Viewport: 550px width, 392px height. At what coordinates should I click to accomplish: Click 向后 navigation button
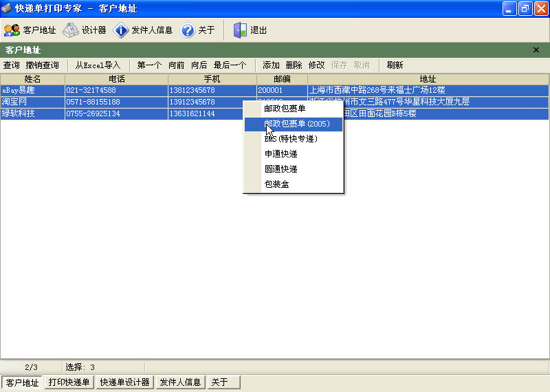pyautogui.click(x=199, y=65)
